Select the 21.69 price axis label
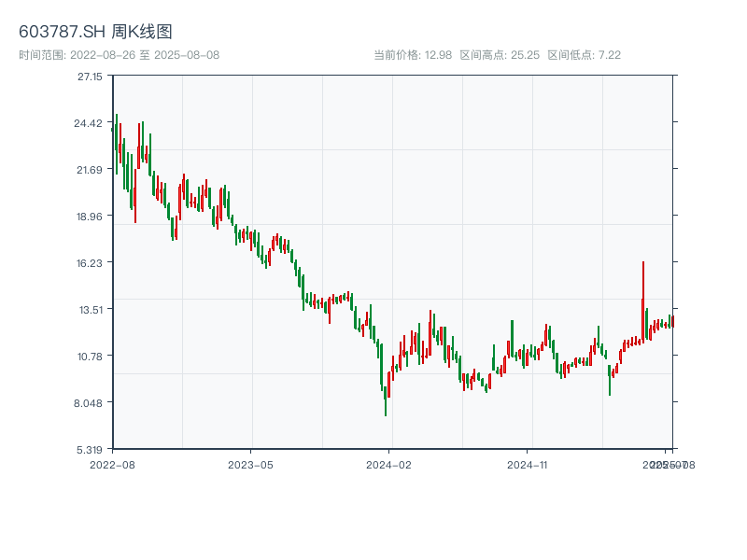Viewport: 747px width, 560px height. 90,170
